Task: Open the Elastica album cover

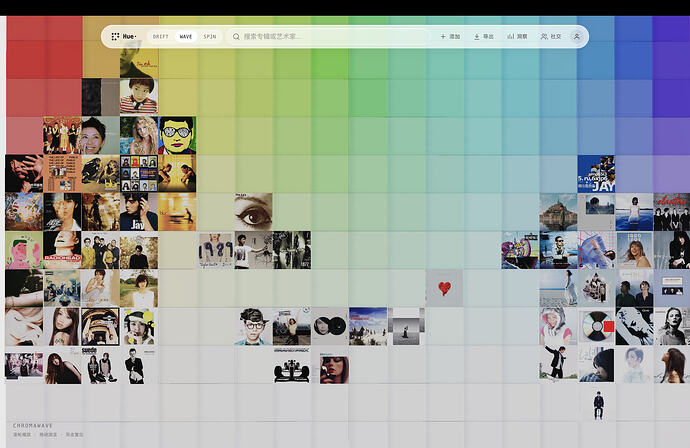Action: (x=672, y=212)
